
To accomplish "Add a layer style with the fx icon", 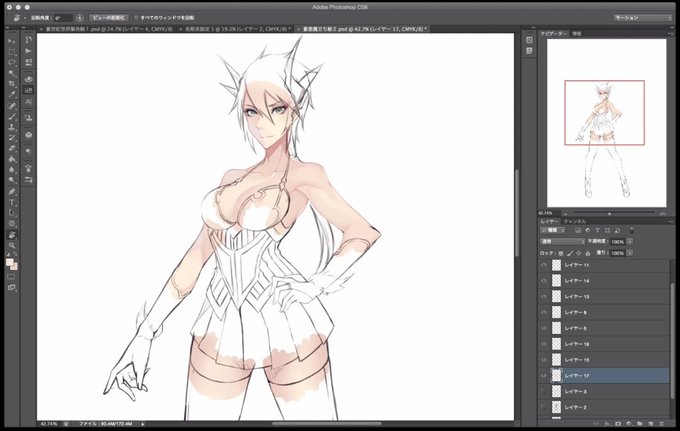I will (x=607, y=424).
